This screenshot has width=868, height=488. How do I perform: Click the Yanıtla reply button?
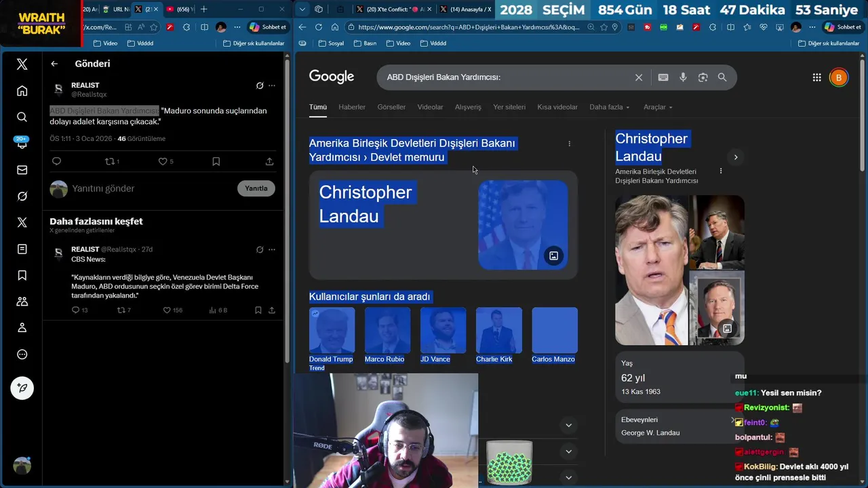[256, 188]
